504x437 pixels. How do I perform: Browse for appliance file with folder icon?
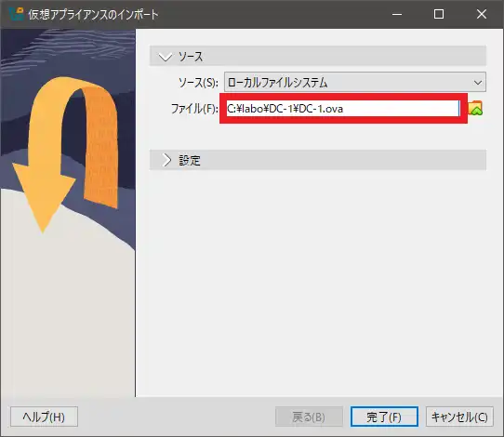coord(475,108)
